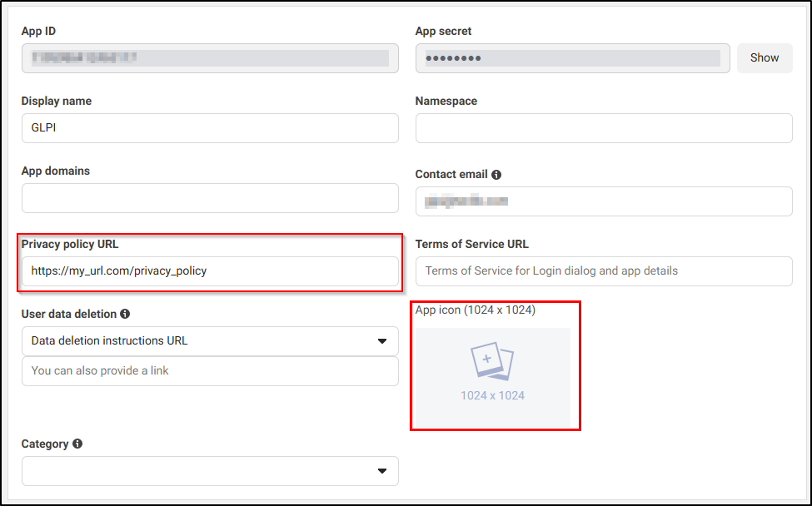Click the App ID field
This screenshot has height=506, width=812.
tap(210, 58)
